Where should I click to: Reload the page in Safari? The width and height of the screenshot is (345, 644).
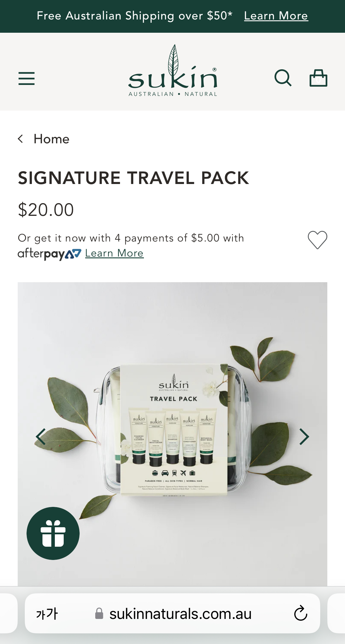(x=301, y=613)
